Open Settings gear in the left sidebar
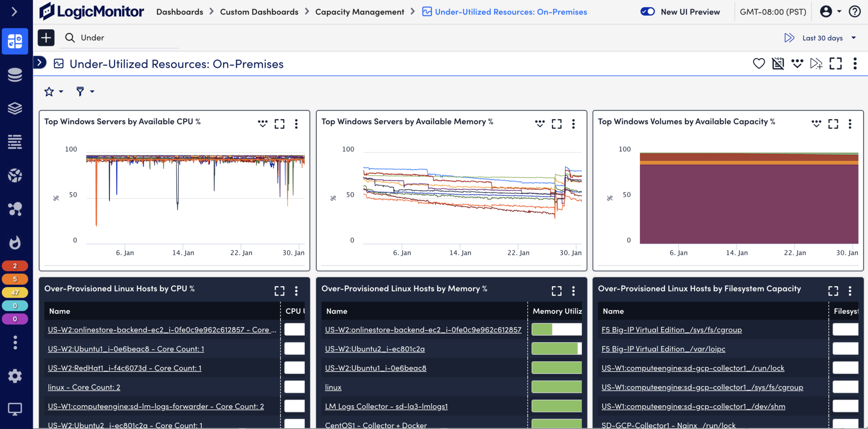868x429 pixels. tap(15, 376)
